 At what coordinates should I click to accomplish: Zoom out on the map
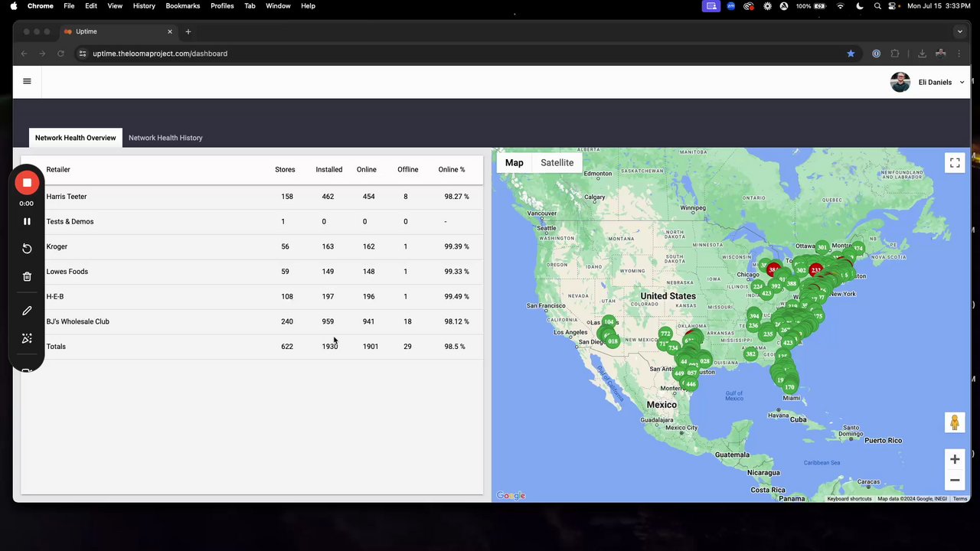955,480
